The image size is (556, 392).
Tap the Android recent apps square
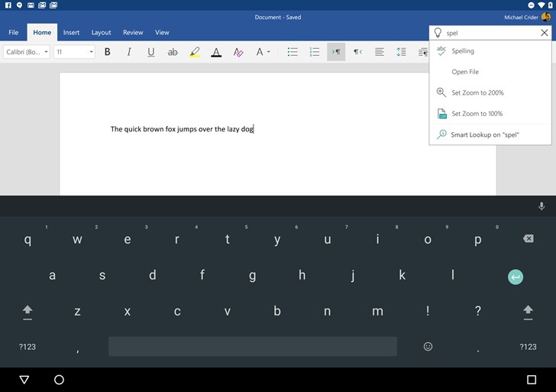(532, 380)
